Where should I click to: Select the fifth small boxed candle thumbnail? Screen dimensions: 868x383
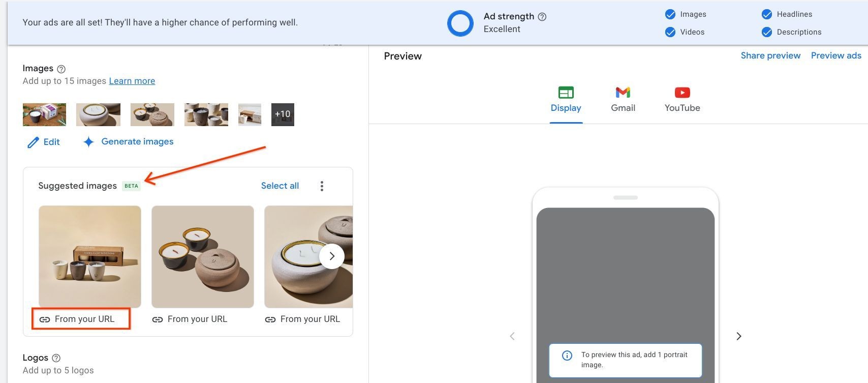click(x=250, y=115)
